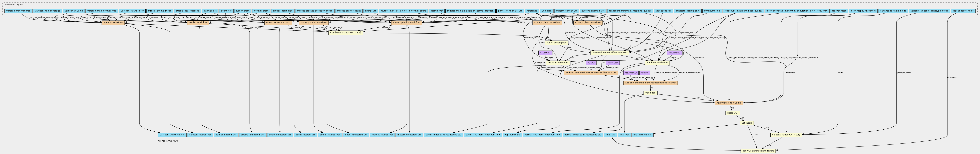
Task: Select the strelka_cpu_reserved input node
Action: (x=188, y=11)
